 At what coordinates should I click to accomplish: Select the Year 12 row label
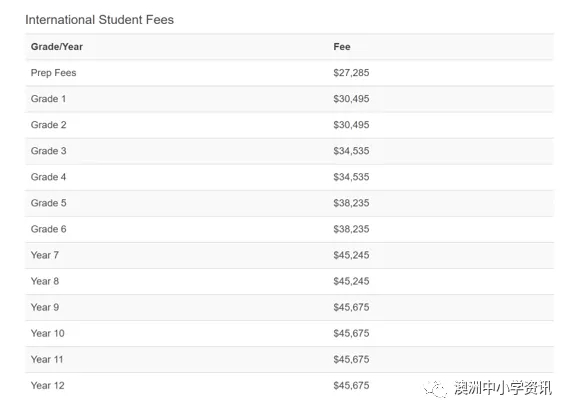click(48, 386)
